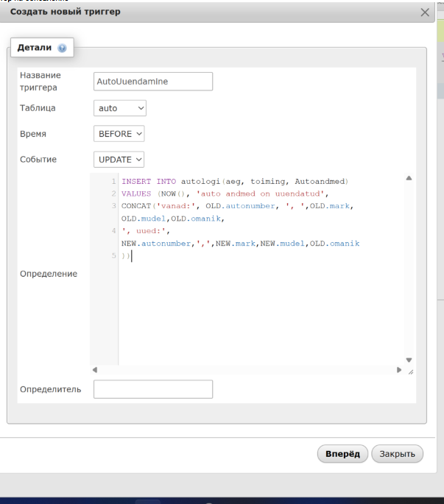
Task: Click the CONCAT function in line 3
Action: click(136, 206)
